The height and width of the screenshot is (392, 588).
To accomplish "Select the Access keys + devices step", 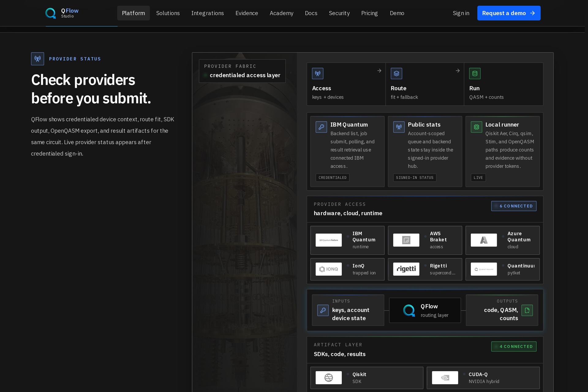I will (x=346, y=84).
